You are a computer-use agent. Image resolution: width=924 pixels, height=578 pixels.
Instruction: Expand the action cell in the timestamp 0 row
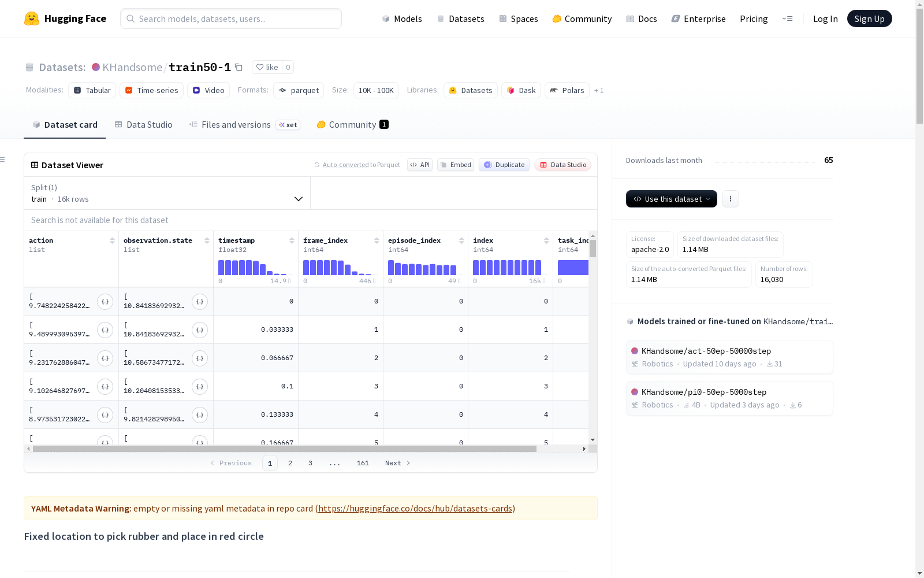point(105,302)
